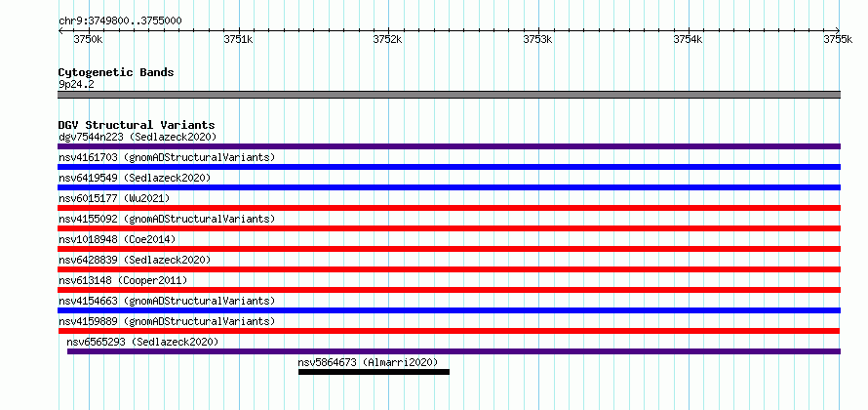Click the red bar under nsv6015177
The width and height of the screenshot is (868, 410).
point(449,208)
